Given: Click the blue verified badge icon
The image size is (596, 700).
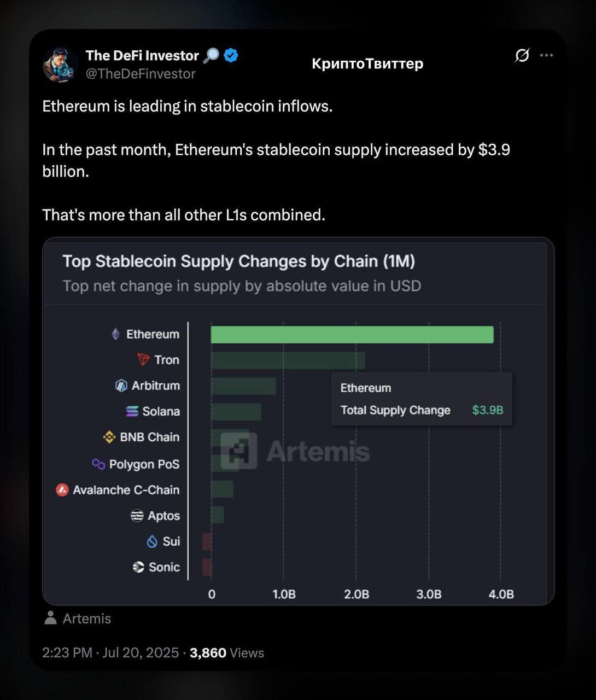Looking at the screenshot, I should [231, 55].
